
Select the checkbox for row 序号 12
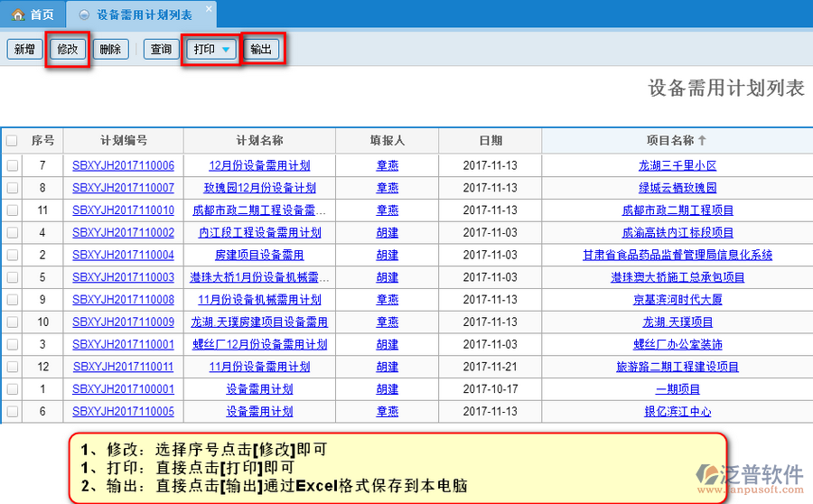(x=12, y=368)
